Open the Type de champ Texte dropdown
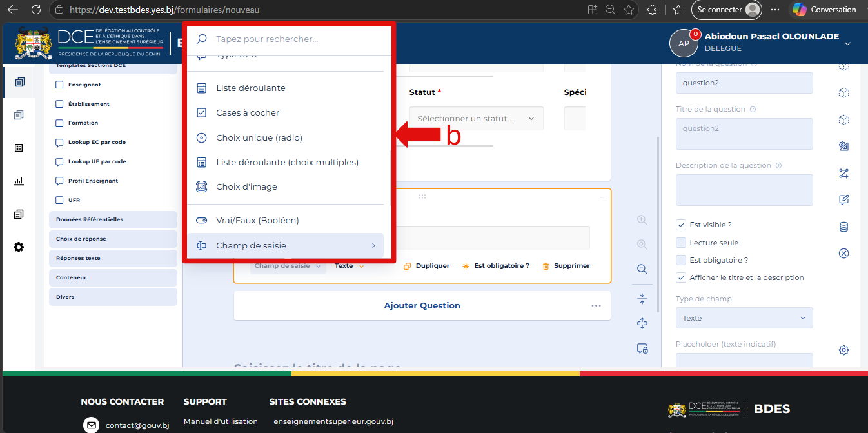Image resolution: width=868 pixels, height=433 pixels. click(x=744, y=318)
